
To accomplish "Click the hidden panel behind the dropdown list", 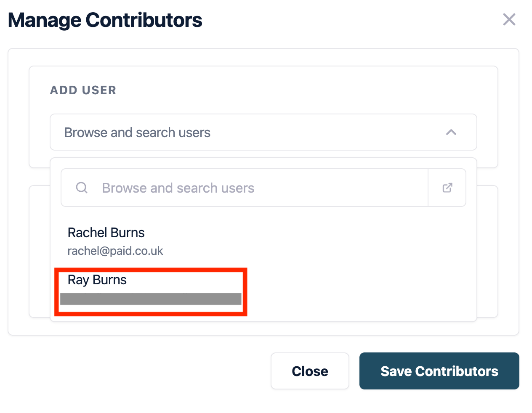I will point(487,252).
